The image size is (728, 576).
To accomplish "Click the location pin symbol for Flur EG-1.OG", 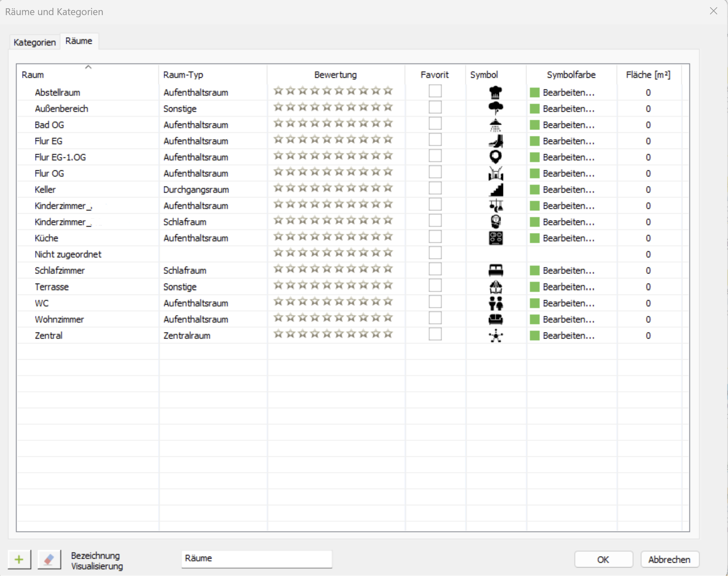I will (496, 157).
